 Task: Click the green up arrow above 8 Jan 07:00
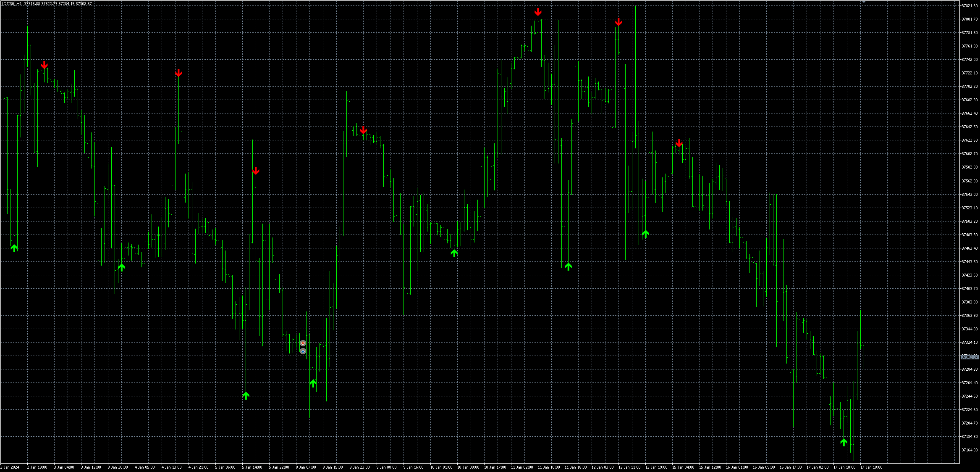point(313,383)
